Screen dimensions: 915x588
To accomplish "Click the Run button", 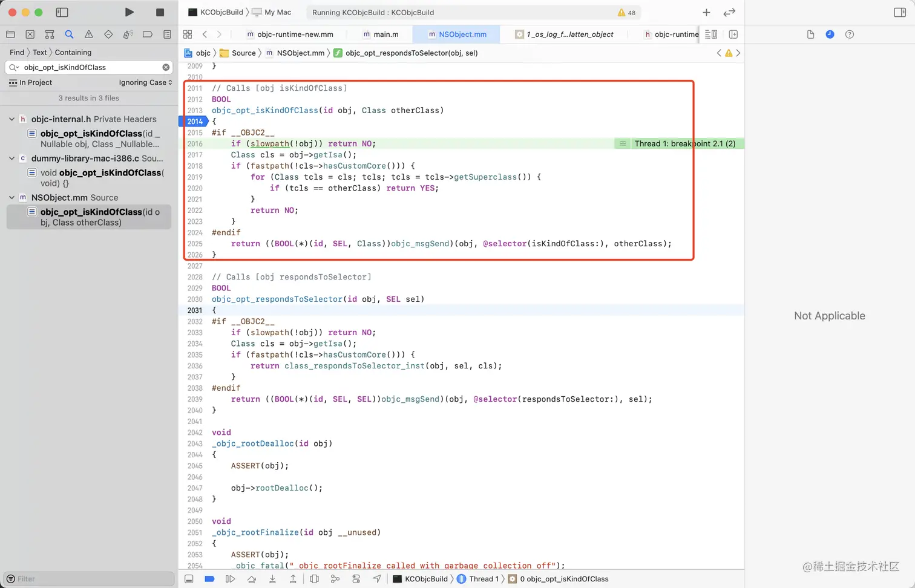I will [129, 12].
